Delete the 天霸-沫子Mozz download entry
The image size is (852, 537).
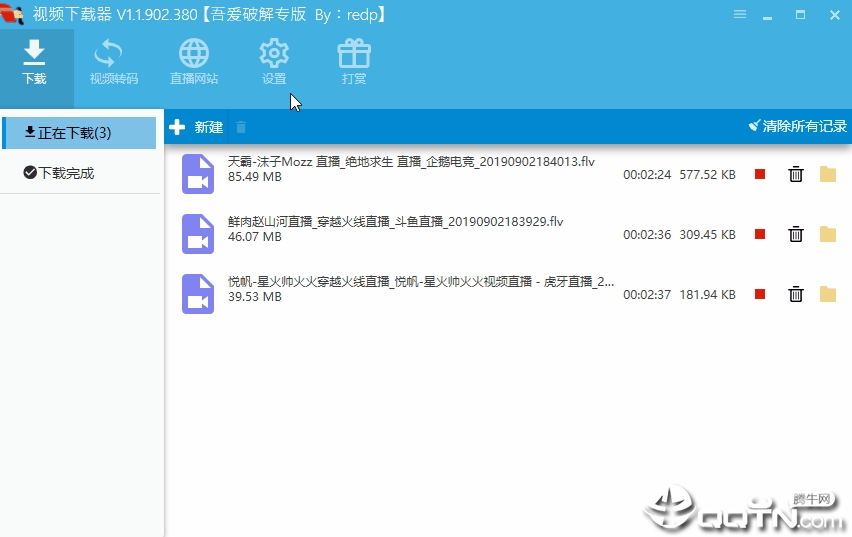click(795, 174)
